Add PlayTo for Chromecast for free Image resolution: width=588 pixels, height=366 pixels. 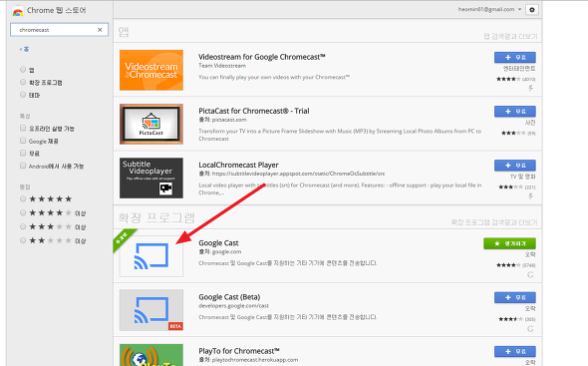pyautogui.click(x=515, y=352)
